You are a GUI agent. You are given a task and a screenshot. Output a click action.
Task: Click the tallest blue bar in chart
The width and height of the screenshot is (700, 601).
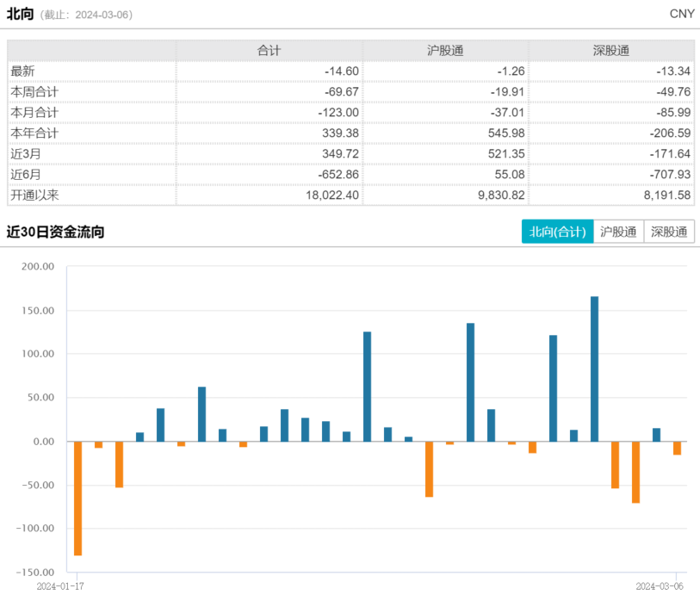(x=595, y=369)
